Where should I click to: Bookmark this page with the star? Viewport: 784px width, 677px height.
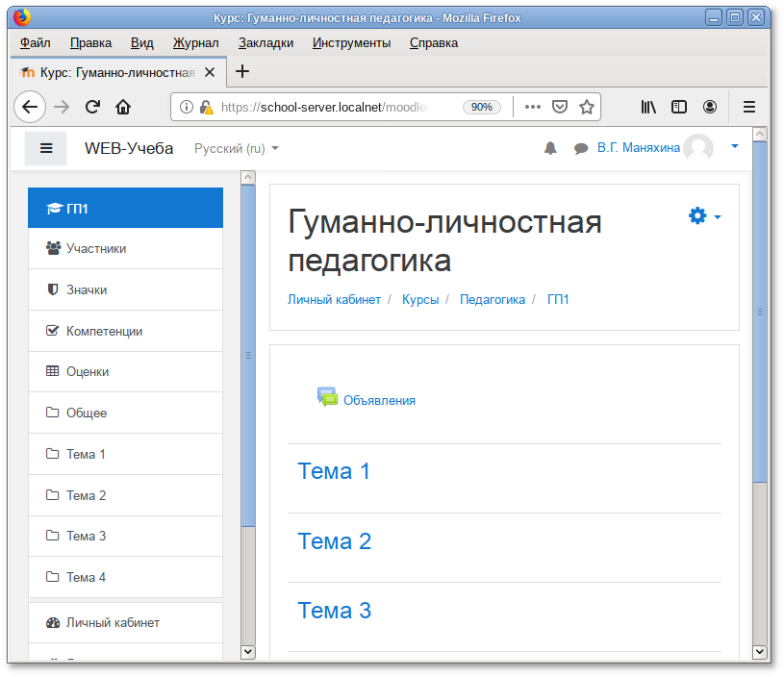(587, 107)
